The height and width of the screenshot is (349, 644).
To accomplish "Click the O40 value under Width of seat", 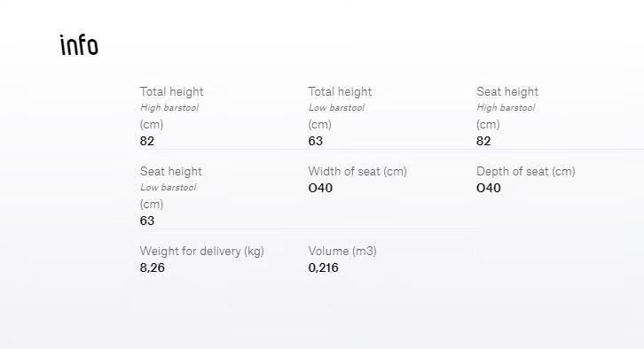I will [x=320, y=188].
